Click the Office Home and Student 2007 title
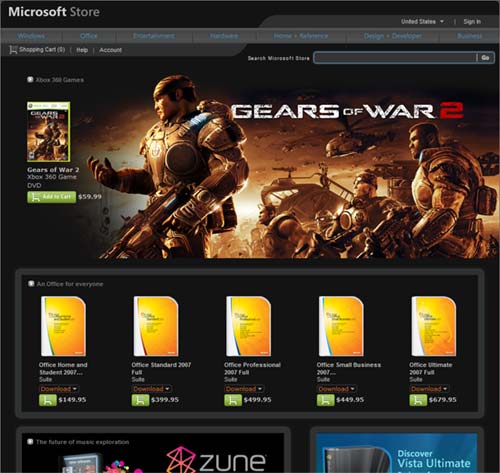The width and height of the screenshot is (500, 473). click(63, 368)
